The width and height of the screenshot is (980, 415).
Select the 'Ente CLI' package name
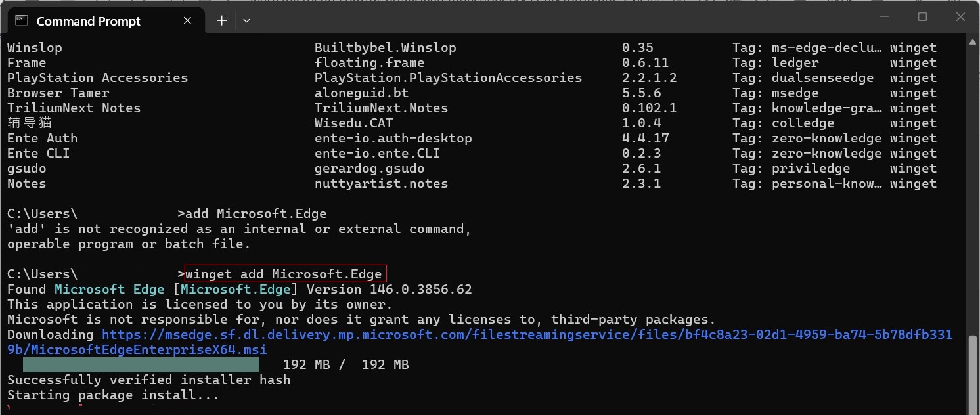coord(39,154)
